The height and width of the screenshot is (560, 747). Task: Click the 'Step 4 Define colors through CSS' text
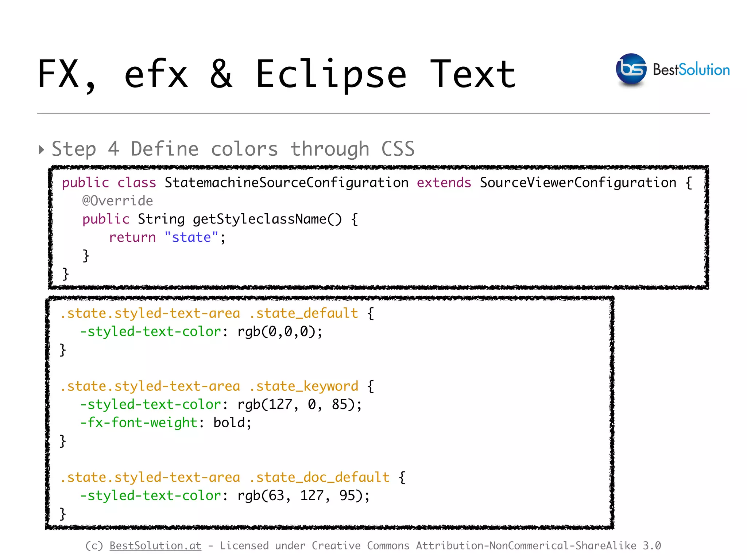233,149
